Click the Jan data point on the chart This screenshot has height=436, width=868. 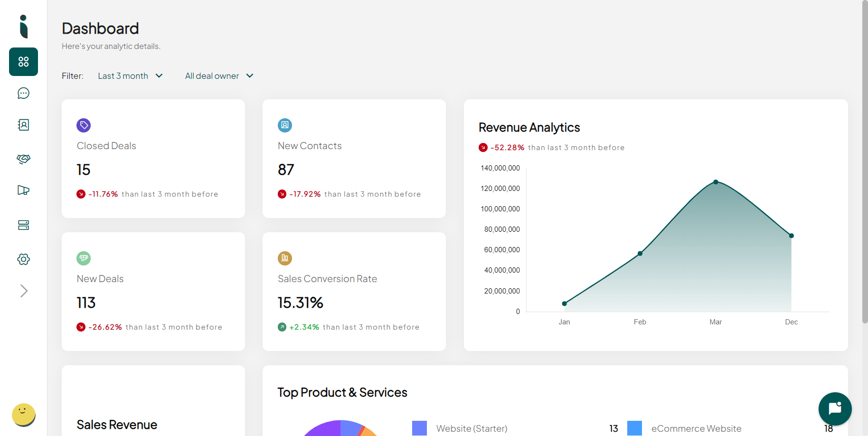tap(564, 303)
